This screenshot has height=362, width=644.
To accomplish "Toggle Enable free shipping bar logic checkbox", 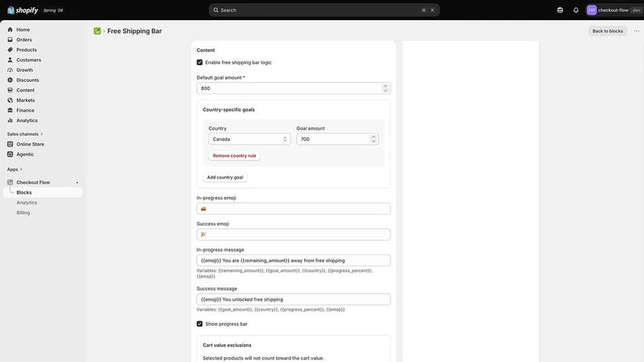I will pos(200,63).
